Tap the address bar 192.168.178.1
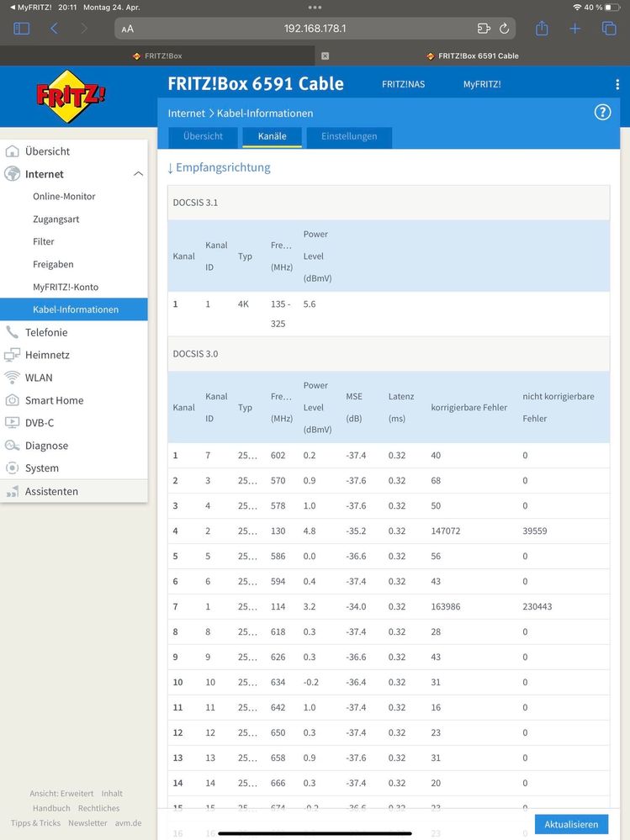This screenshot has width=630, height=840. pyautogui.click(x=315, y=29)
